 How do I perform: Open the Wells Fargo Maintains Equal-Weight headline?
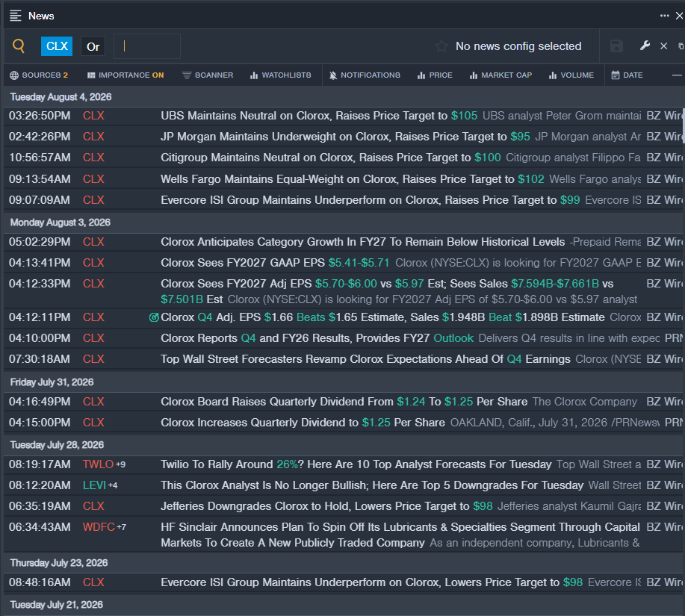click(x=352, y=179)
